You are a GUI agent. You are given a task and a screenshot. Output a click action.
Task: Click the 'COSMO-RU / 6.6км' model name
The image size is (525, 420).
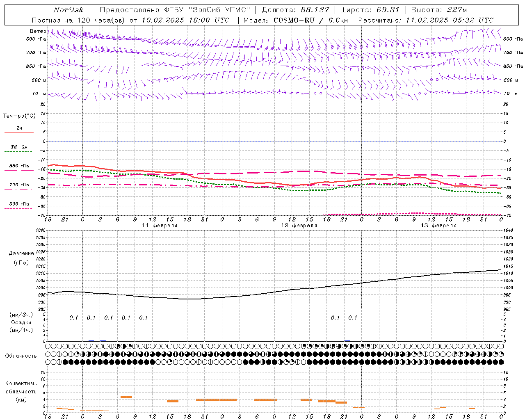click(x=311, y=20)
